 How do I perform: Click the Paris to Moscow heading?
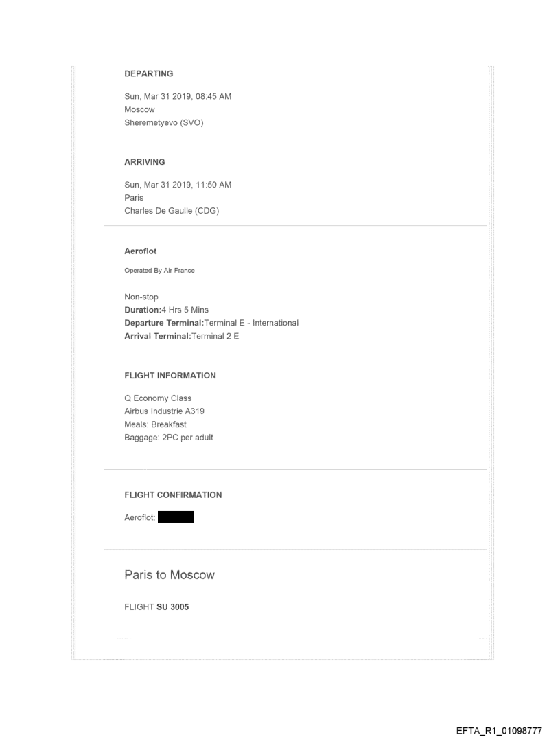click(x=170, y=575)
